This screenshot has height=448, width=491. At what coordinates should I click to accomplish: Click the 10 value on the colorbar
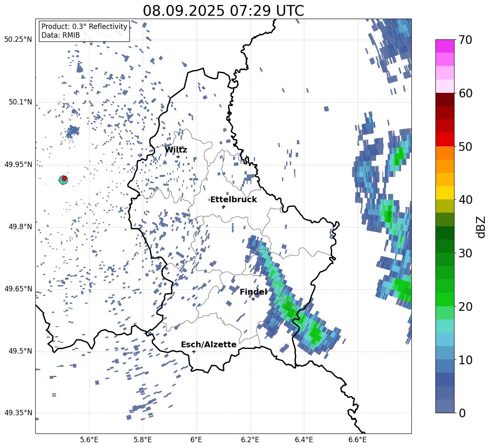465,360
